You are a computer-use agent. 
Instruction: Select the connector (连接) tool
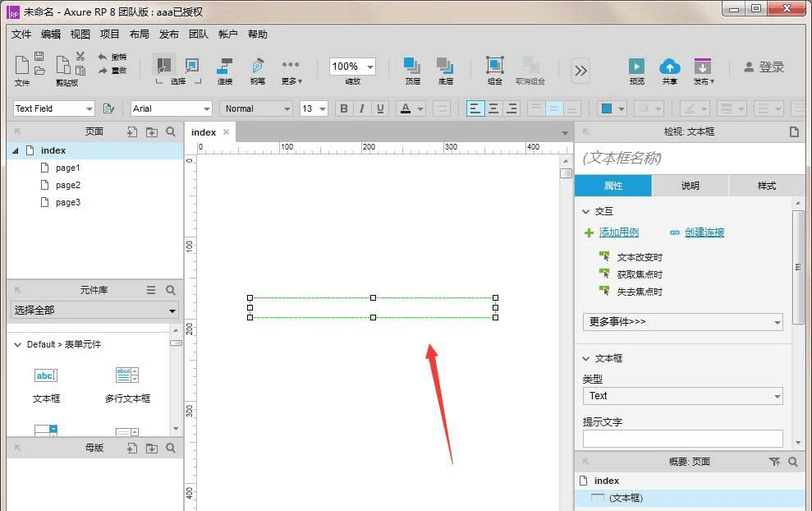pos(225,70)
